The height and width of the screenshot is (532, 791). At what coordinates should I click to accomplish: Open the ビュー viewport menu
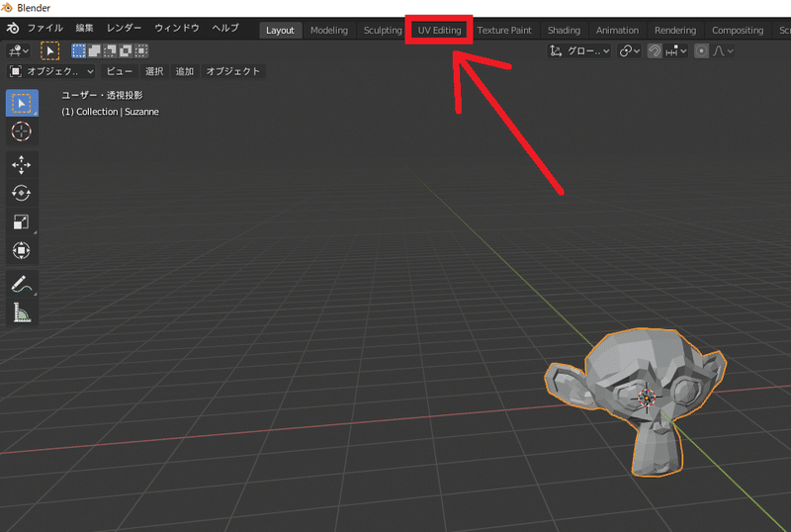119,71
